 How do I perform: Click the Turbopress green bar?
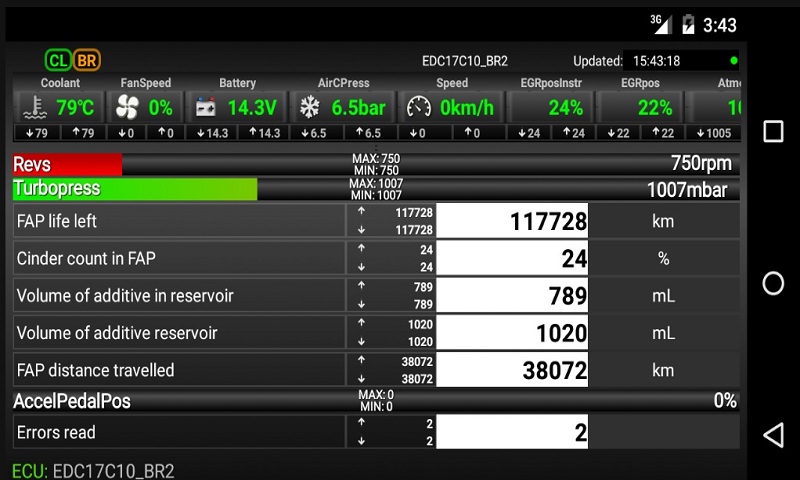[x=135, y=189]
